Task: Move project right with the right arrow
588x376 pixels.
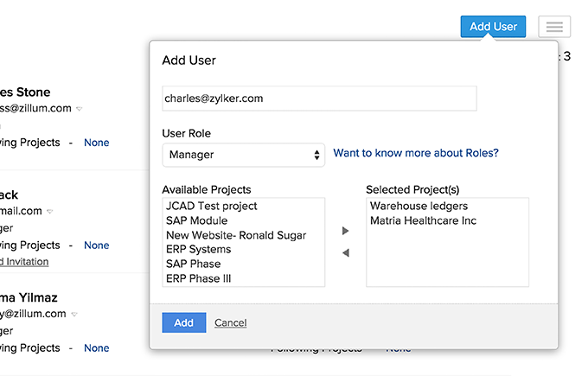Action: [x=346, y=231]
